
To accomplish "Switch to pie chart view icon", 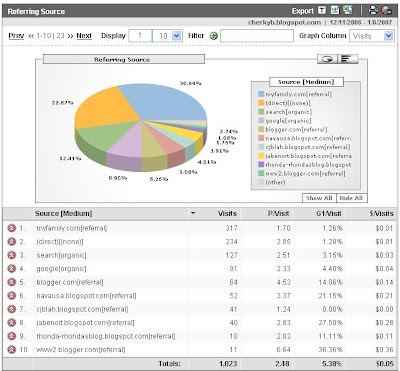I will [x=327, y=59].
